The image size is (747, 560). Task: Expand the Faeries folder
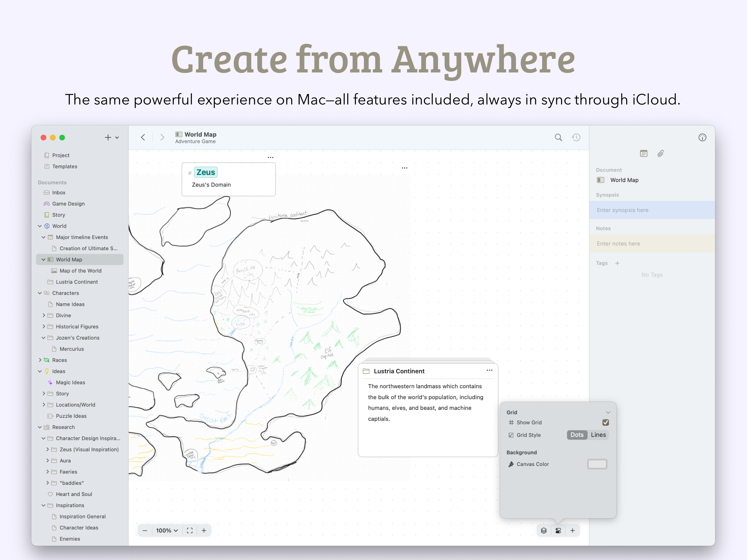[x=47, y=472]
